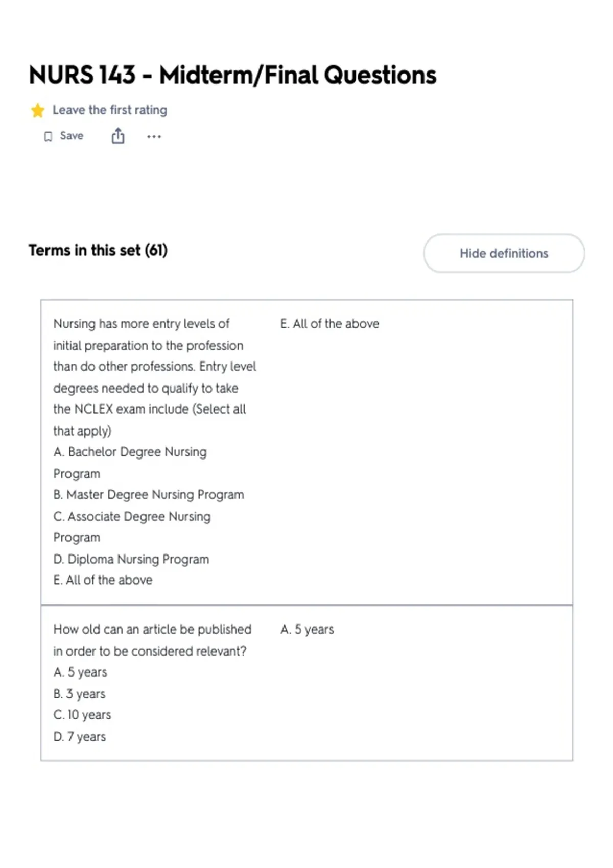Click option C. 10 years text

point(82,715)
